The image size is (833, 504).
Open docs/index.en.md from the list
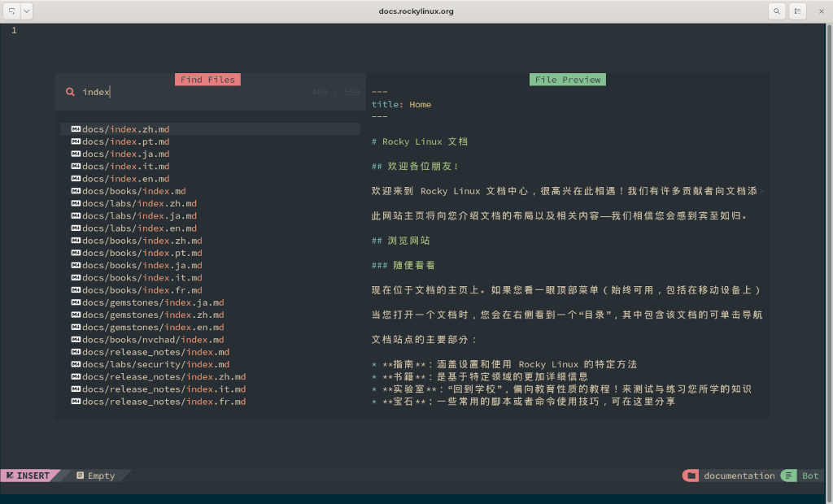pos(125,179)
